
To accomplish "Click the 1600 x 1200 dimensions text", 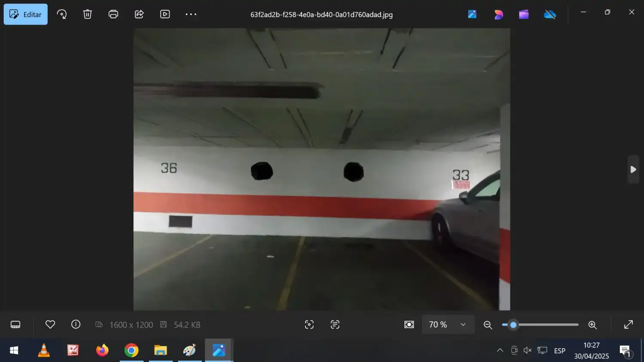I will coord(131,325).
